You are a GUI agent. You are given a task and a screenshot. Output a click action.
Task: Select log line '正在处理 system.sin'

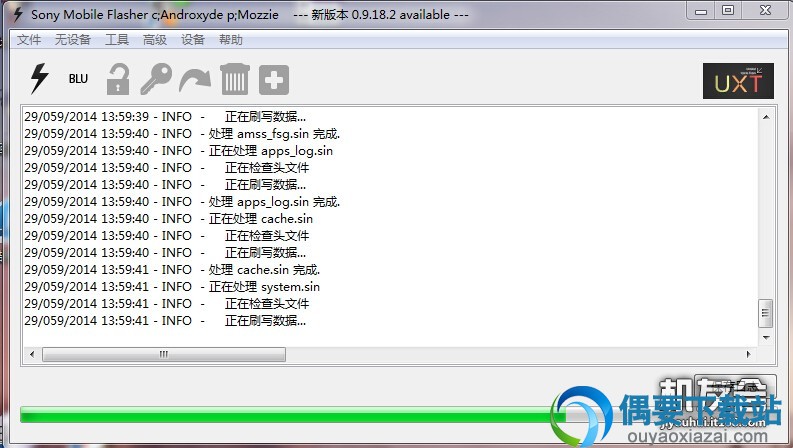click(x=172, y=287)
